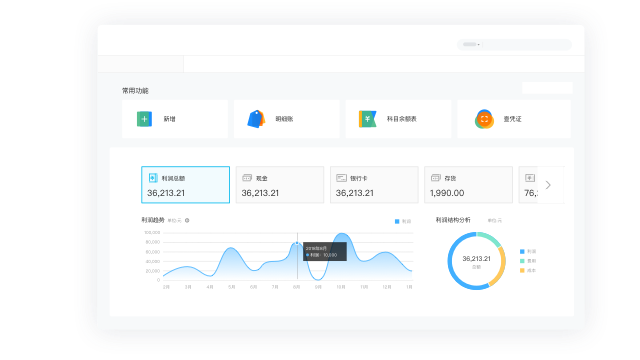Toggle the blue 利润 legend of the donut
640x360 pixels.
tap(528, 251)
